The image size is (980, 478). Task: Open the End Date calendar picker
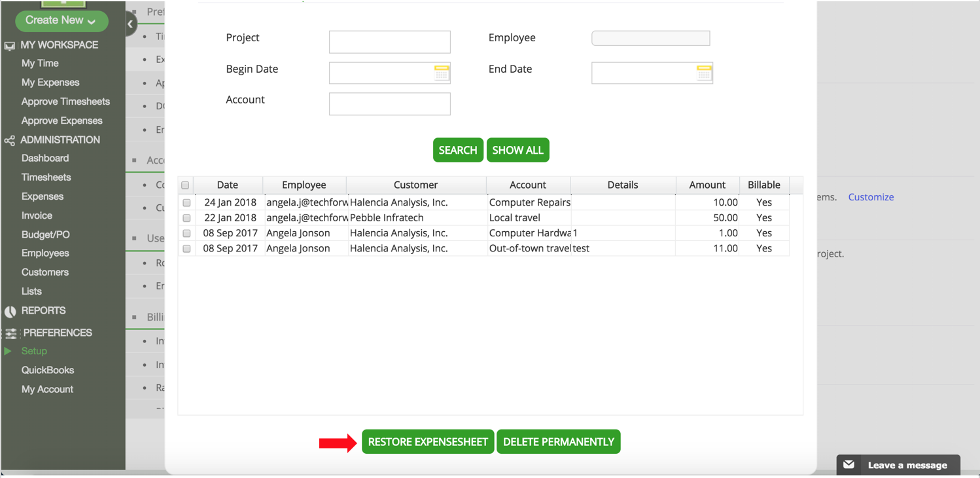pyautogui.click(x=704, y=73)
